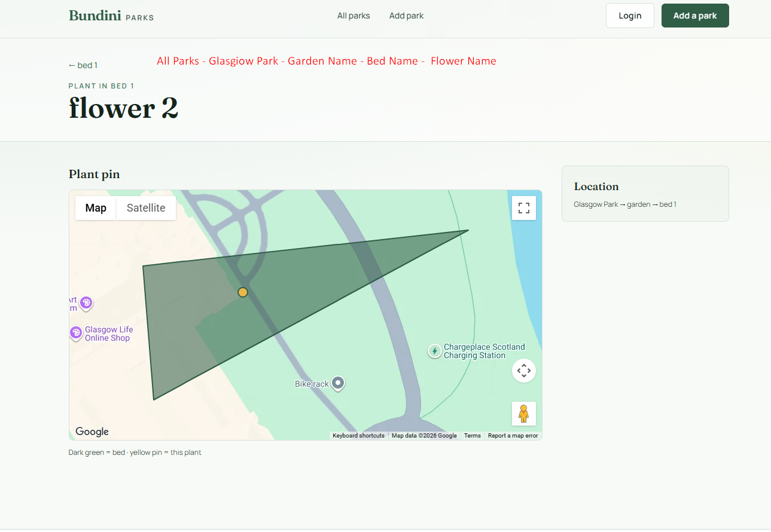The width and height of the screenshot is (771, 532).
Task: Click the Add a park button
Action: tap(695, 16)
